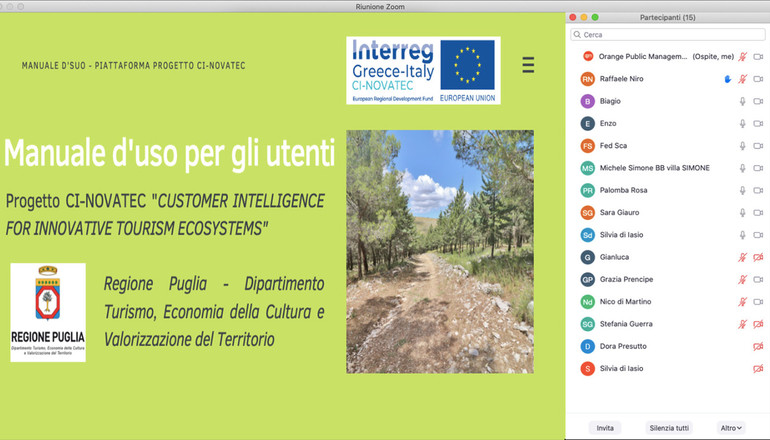Select participant name "Enzo"
Image resolution: width=770 pixels, height=440 pixels.
click(x=608, y=123)
